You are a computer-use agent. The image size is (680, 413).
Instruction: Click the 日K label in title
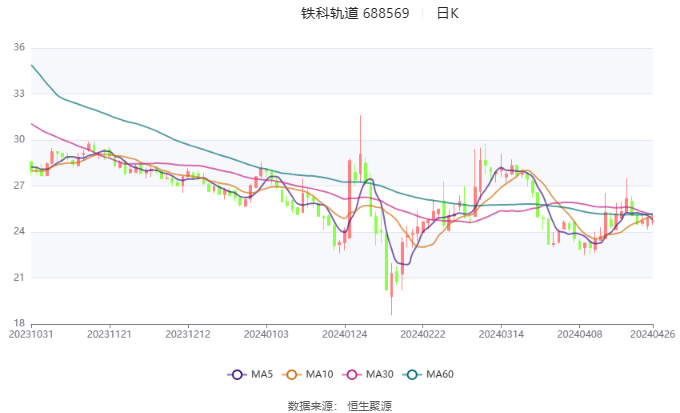coord(447,13)
